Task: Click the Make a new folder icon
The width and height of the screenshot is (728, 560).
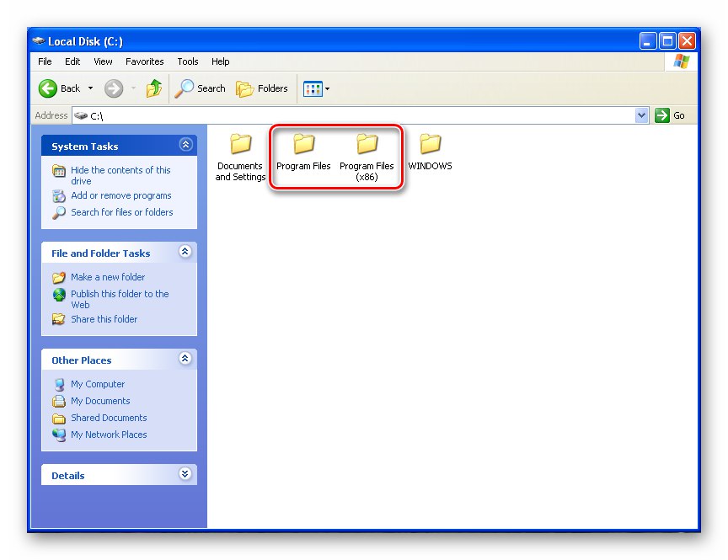Action: coord(59,277)
